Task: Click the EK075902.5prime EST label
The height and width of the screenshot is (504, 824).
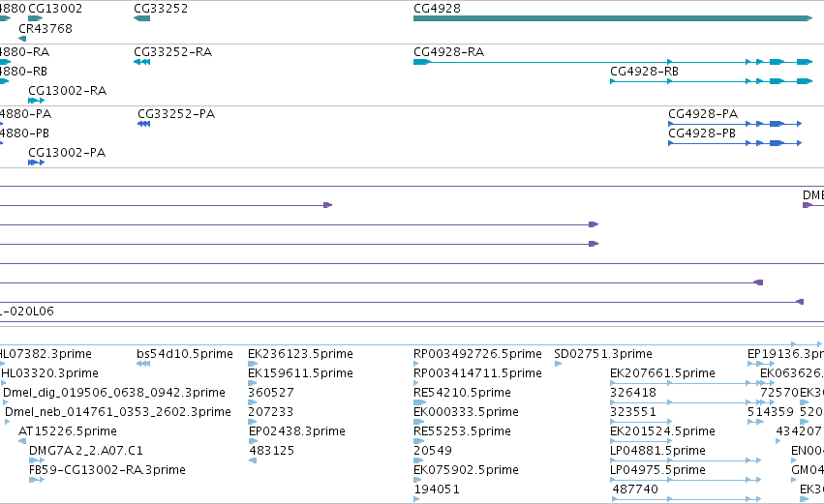Action: [466, 470]
